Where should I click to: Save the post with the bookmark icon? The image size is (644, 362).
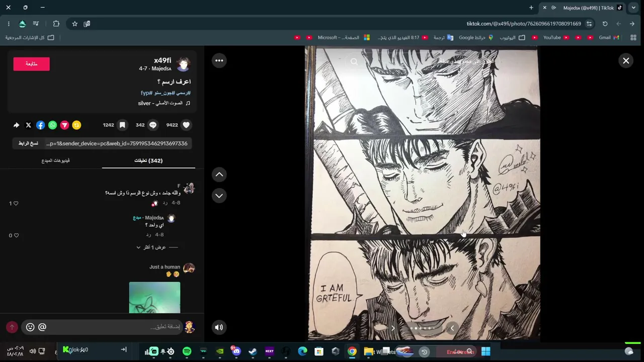122,125
